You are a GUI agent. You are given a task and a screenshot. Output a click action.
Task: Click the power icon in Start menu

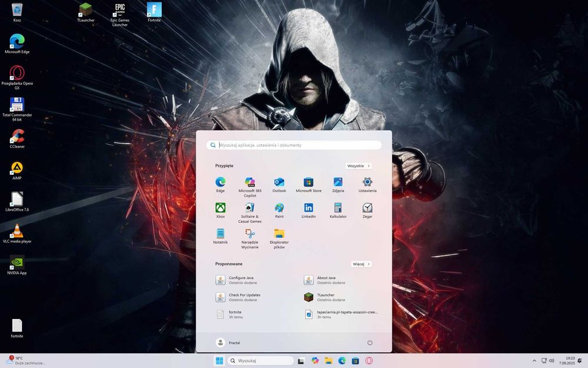click(x=370, y=343)
